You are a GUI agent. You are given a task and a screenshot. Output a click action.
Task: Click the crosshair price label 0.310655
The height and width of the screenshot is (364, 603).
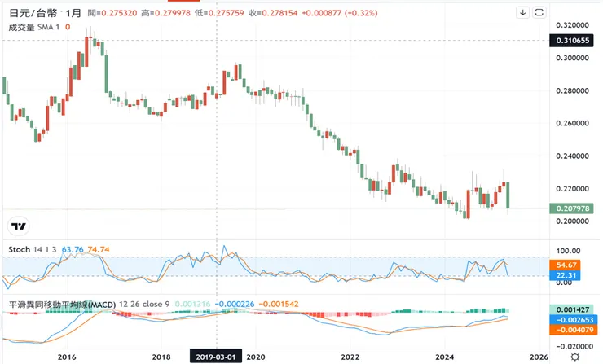point(573,41)
